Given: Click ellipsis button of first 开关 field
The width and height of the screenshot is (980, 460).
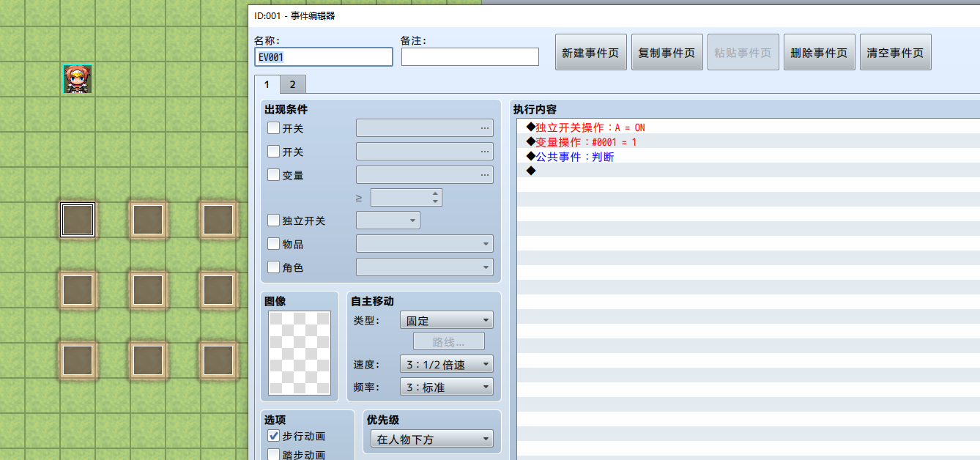Looking at the screenshot, I should (484, 128).
